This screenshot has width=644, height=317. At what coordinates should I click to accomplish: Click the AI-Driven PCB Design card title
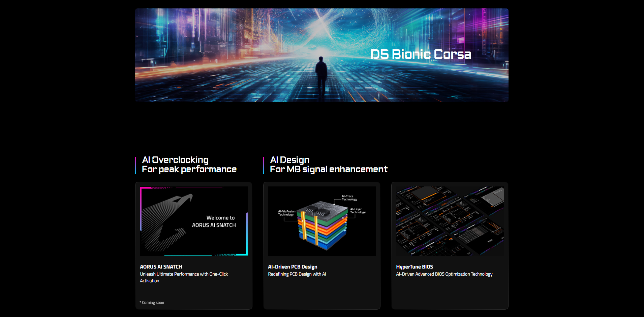tap(293, 267)
